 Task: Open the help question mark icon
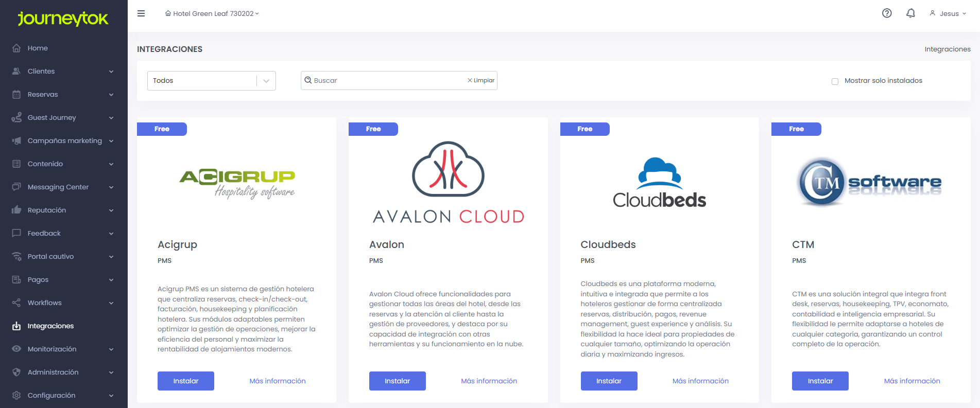tap(886, 13)
